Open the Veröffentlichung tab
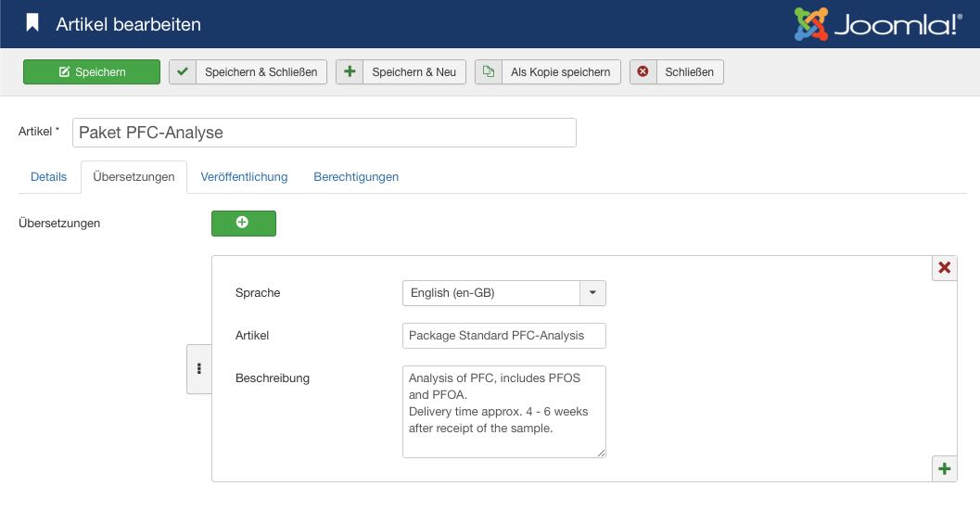980x512 pixels. click(244, 177)
